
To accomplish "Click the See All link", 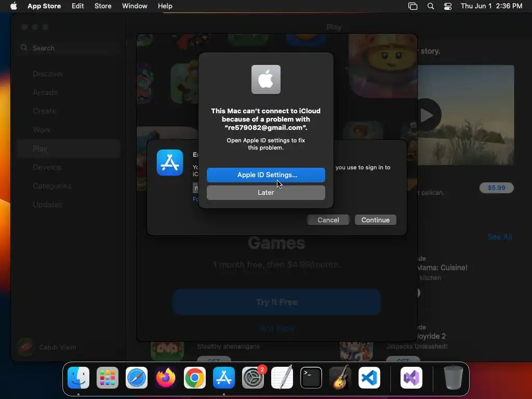I will click(500, 236).
